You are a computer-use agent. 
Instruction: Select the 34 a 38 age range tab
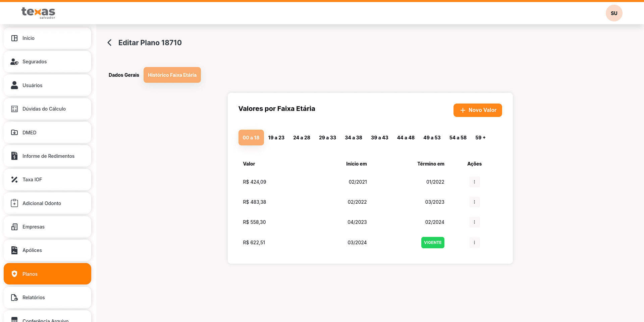point(354,138)
